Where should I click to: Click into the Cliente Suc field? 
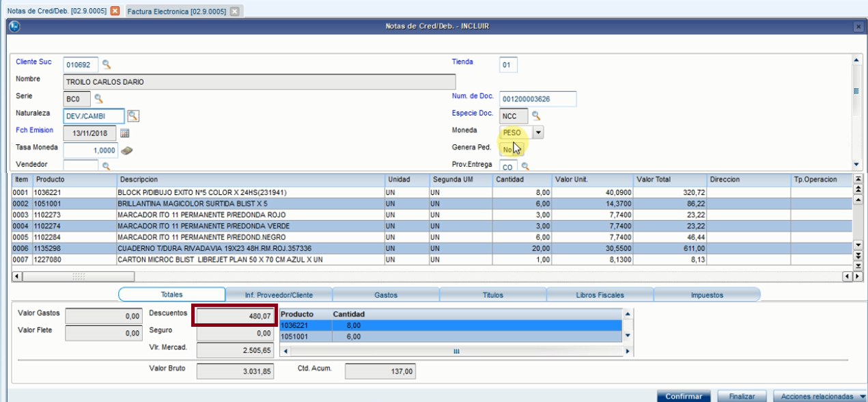point(81,65)
